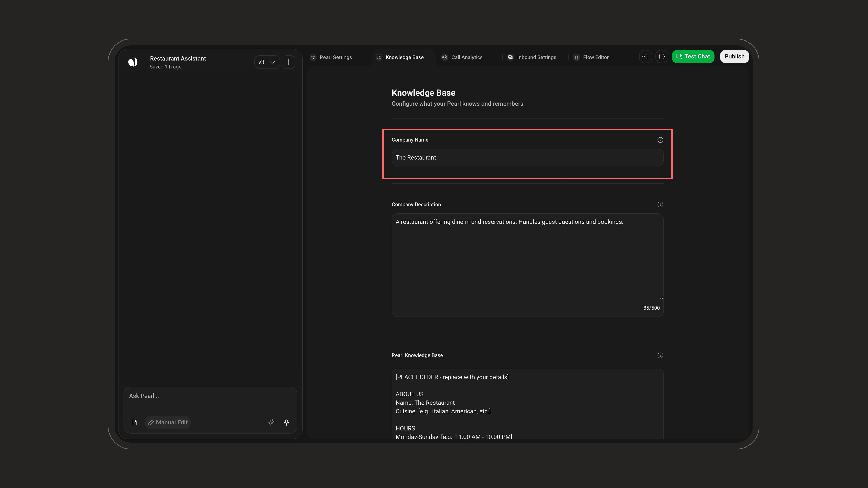
Task: Show info for Company Name
Action: tap(660, 140)
